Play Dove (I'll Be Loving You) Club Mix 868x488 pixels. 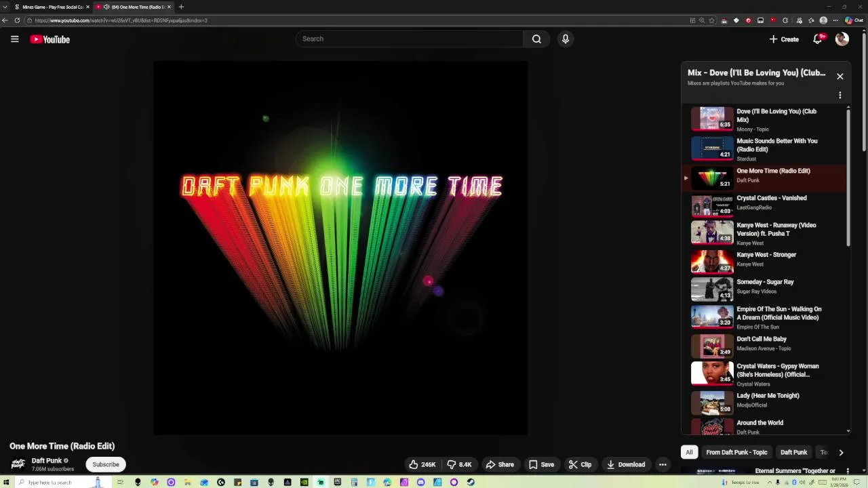pos(764,119)
